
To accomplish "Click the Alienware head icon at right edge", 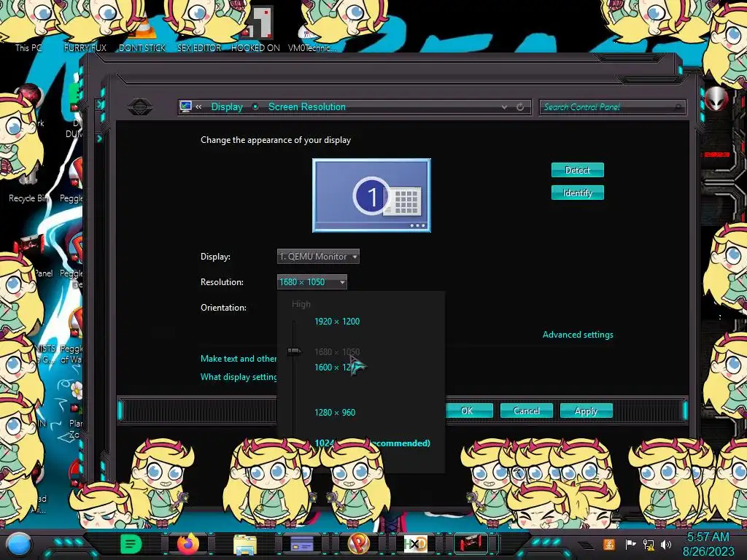I will click(716, 98).
